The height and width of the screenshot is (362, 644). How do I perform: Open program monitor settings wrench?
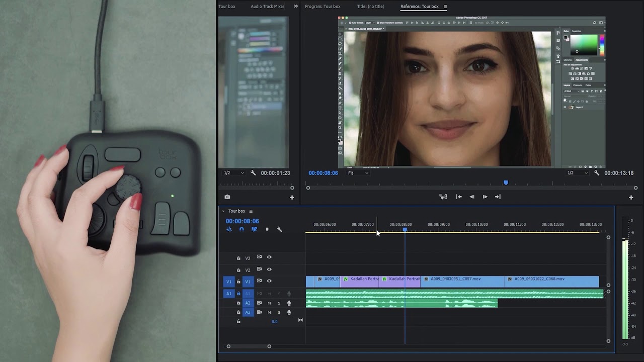[597, 173]
